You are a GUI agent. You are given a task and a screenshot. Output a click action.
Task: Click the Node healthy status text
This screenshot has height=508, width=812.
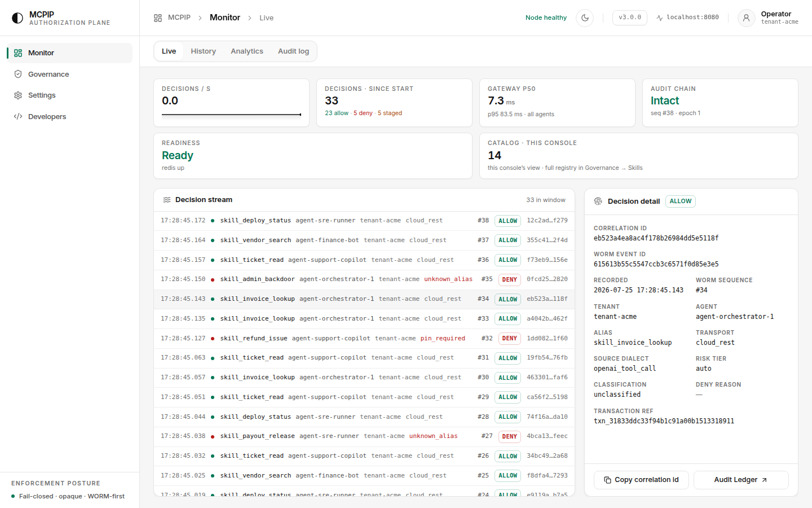point(546,18)
